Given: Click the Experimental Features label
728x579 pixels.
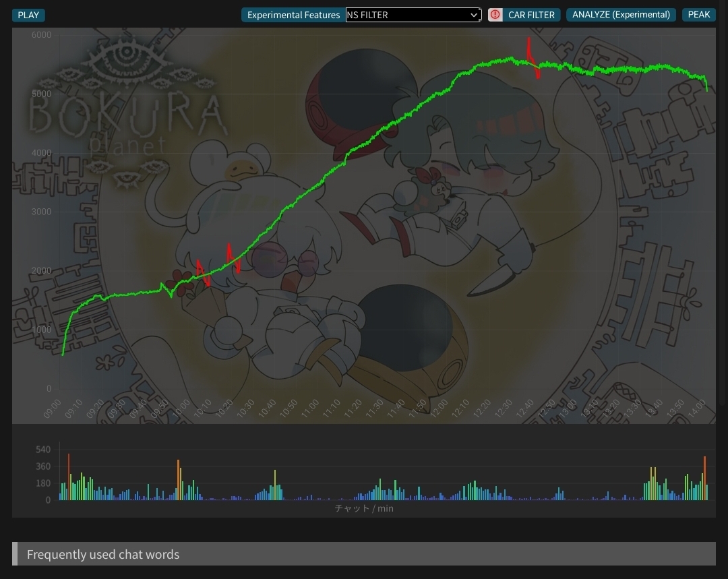Looking at the screenshot, I should pos(293,15).
